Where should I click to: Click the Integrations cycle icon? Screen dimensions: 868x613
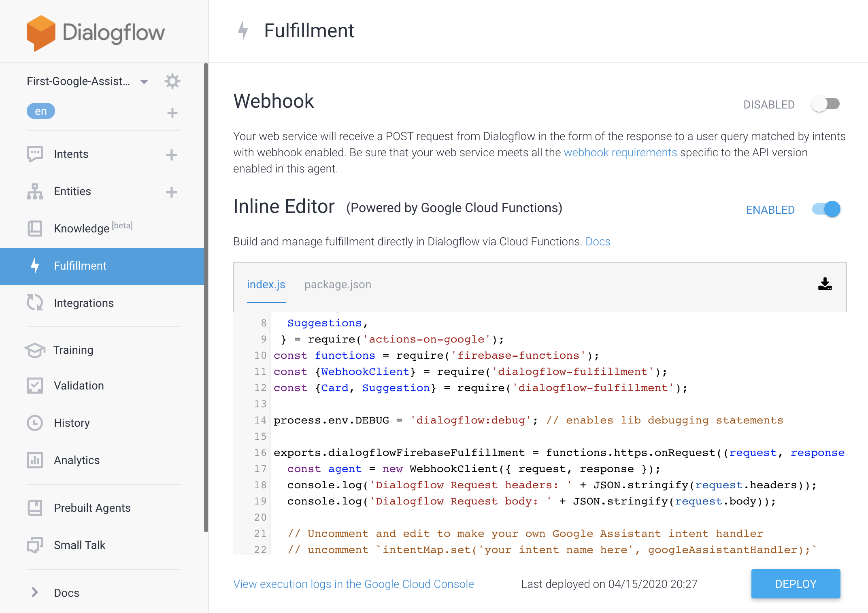pos(35,302)
